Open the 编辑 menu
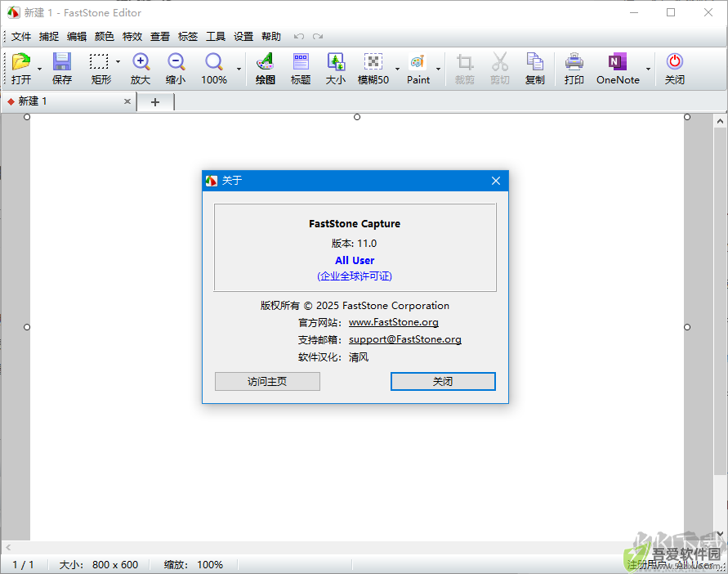The height and width of the screenshot is (574, 728). coord(77,36)
